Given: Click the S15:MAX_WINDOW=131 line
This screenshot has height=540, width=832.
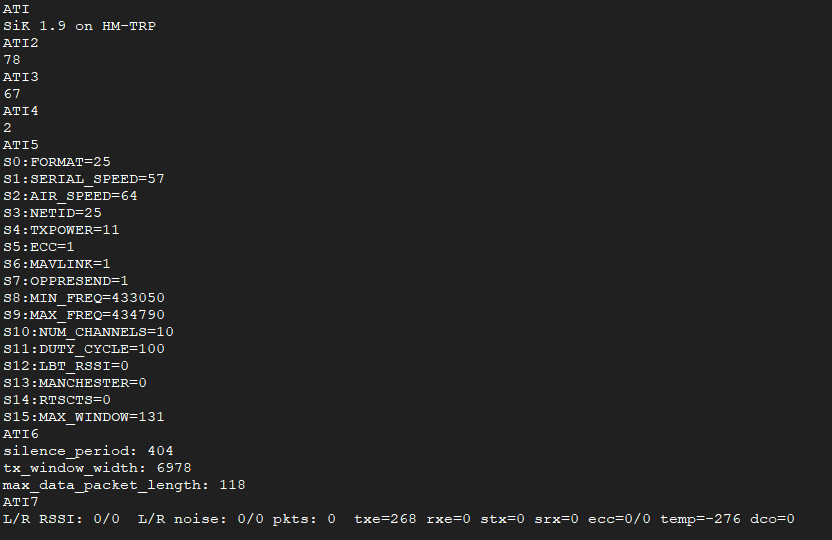Looking at the screenshot, I should (x=83, y=417).
